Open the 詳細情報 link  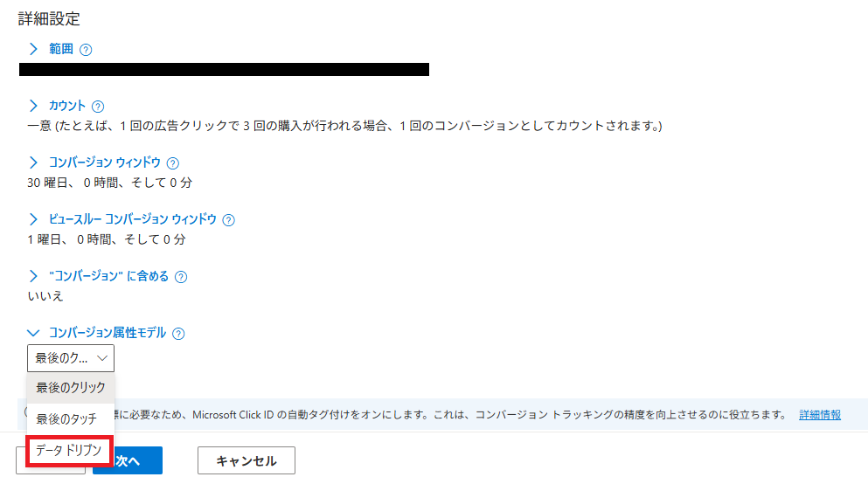(820, 414)
